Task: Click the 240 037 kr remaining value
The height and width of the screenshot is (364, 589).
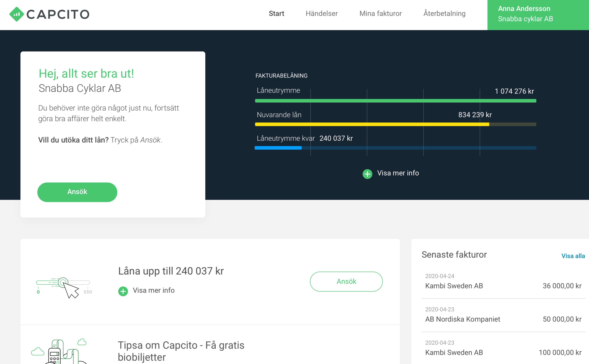Action: 336,138
